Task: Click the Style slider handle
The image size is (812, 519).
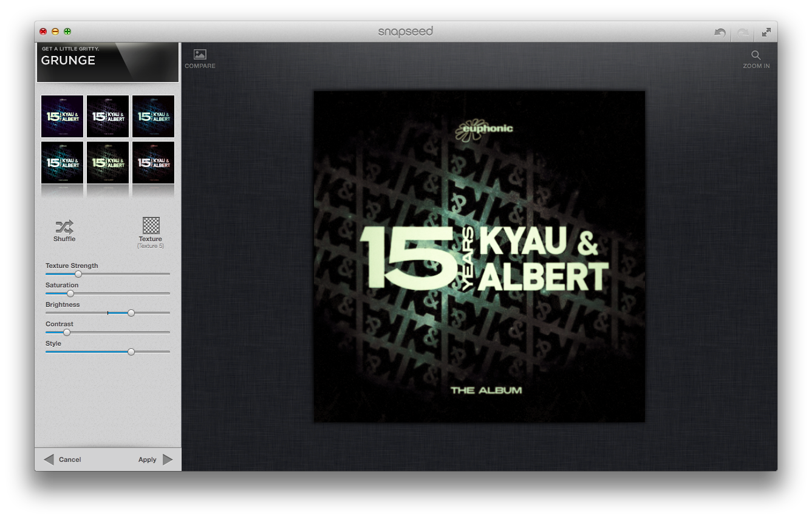Action: point(131,352)
